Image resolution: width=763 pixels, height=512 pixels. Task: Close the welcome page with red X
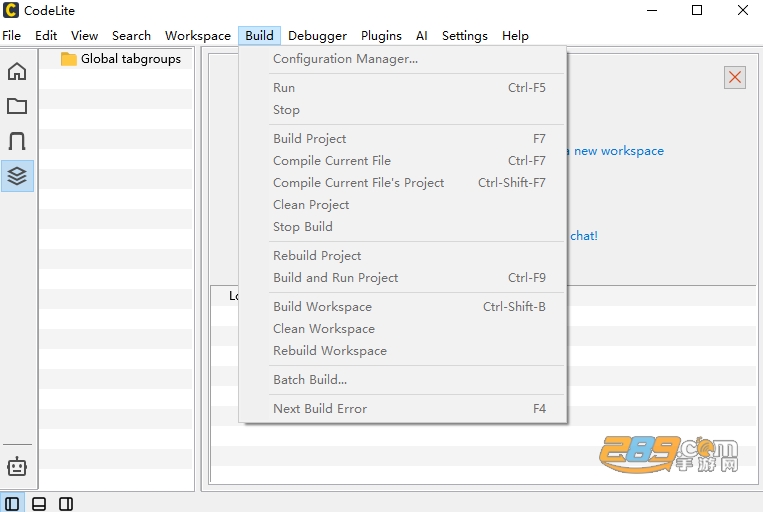735,77
